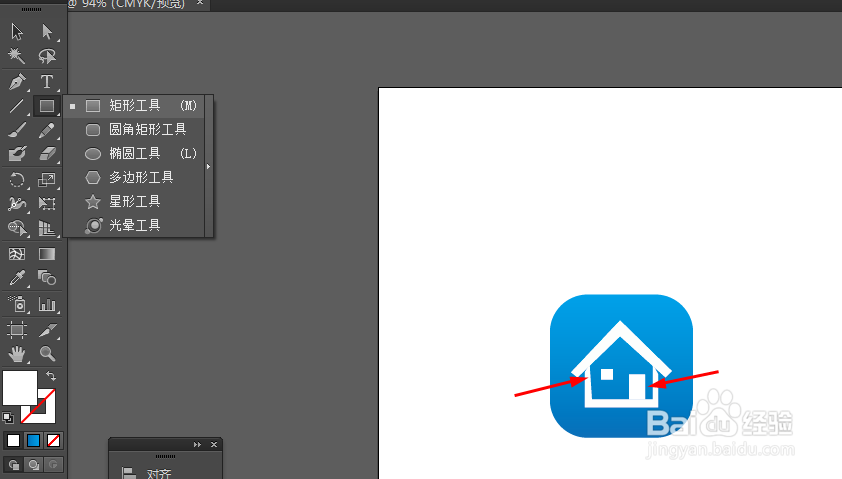Select the Blend tool
The width and height of the screenshot is (842, 479).
(47, 278)
